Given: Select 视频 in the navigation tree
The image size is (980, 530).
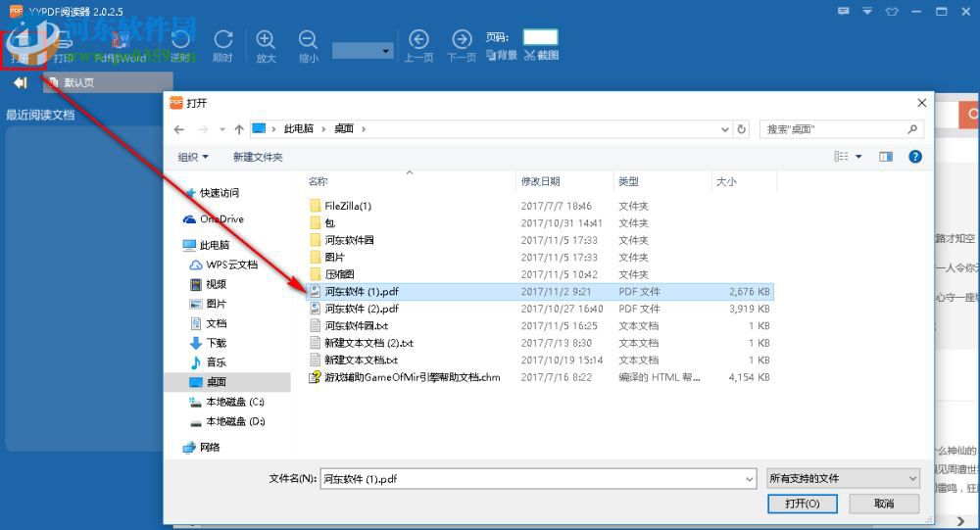Looking at the screenshot, I should [x=216, y=284].
